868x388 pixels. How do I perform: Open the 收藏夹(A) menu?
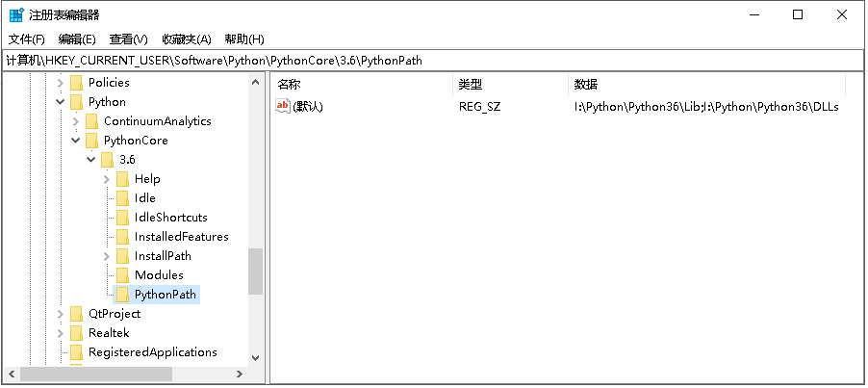pyautogui.click(x=186, y=39)
